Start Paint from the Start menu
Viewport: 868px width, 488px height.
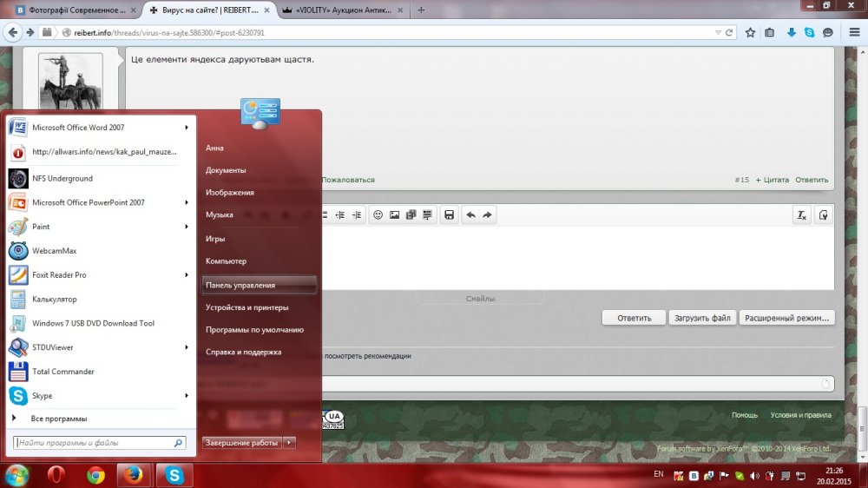click(x=100, y=227)
